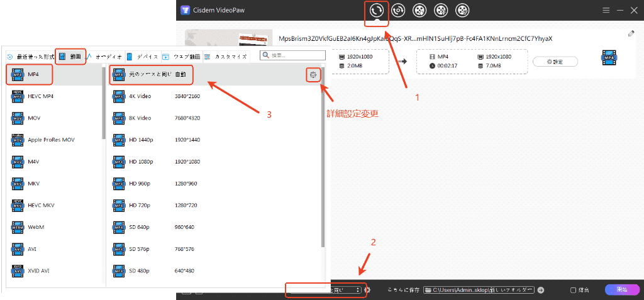This screenshot has width=644, height=300.
Task: Open the disc Rip tab icon
Action: [398, 10]
